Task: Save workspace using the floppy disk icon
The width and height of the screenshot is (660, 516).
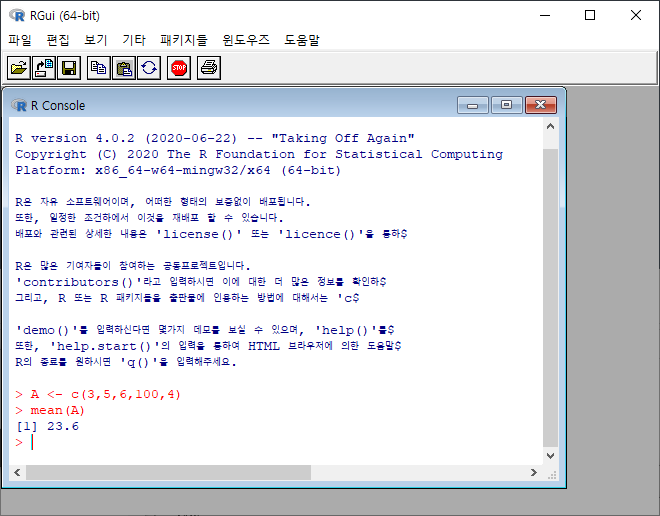Action: (x=69, y=68)
